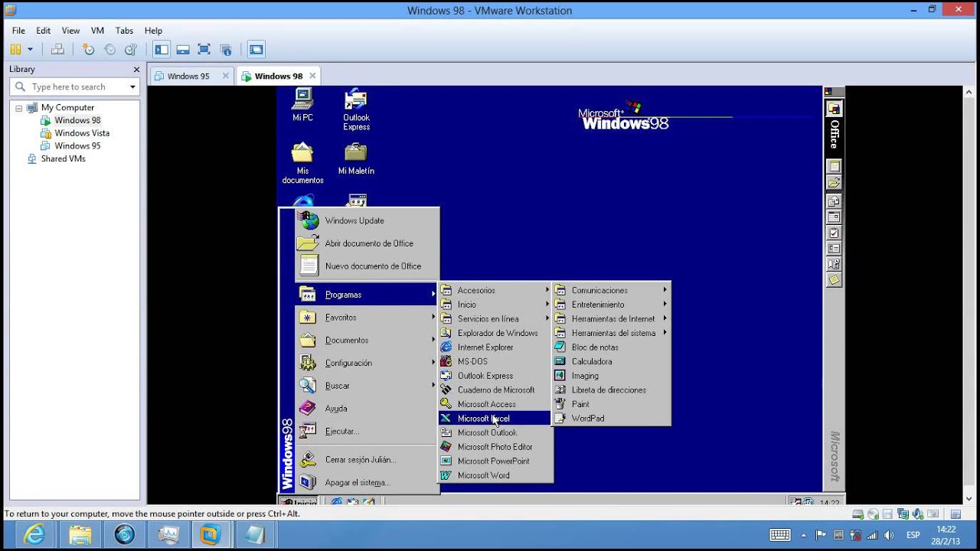Open the Edit menu

[x=43, y=31]
